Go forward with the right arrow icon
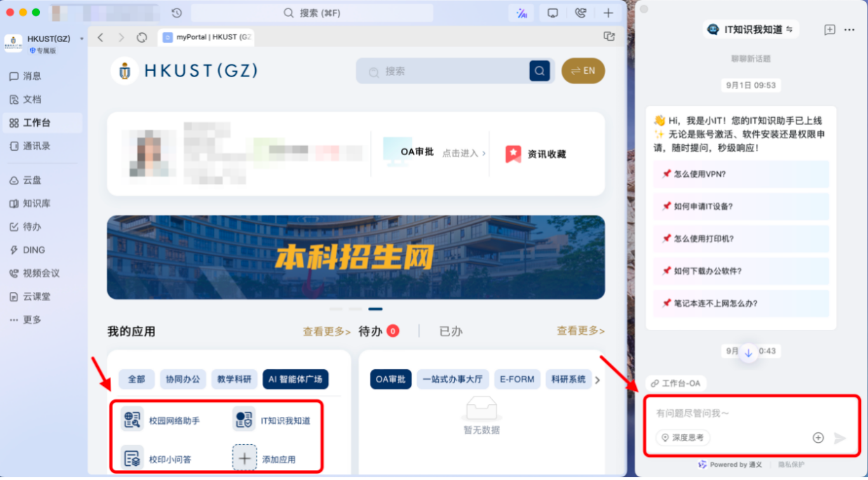 (x=121, y=37)
